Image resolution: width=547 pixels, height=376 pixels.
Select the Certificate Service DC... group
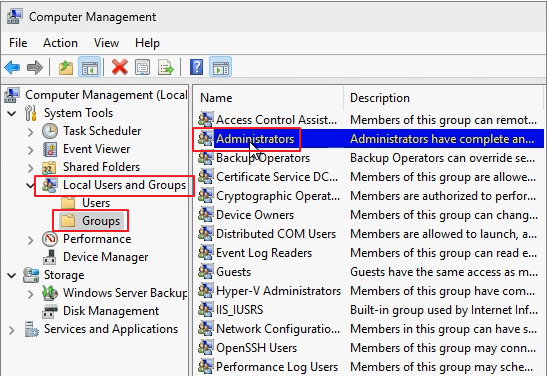[x=277, y=176]
